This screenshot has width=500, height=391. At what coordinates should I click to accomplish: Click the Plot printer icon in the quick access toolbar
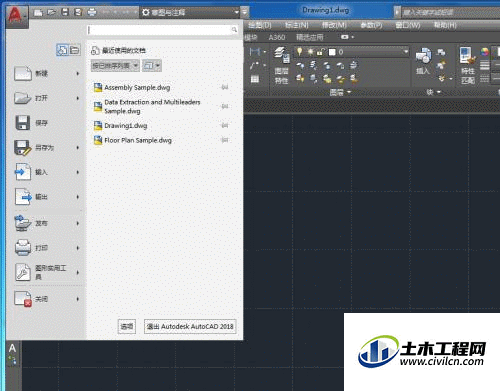click(x=92, y=13)
